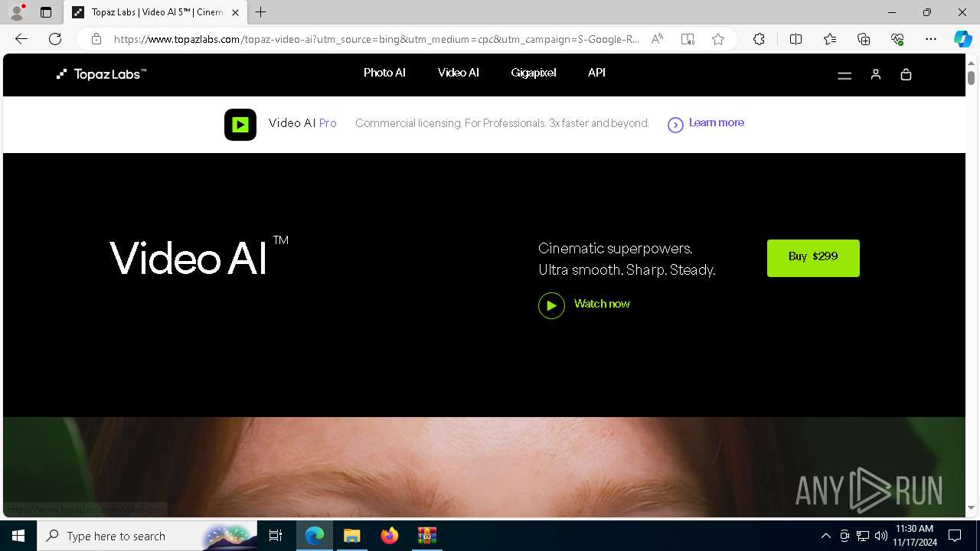This screenshot has height=551, width=980.
Task: Open API in navigation
Action: [x=596, y=73]
